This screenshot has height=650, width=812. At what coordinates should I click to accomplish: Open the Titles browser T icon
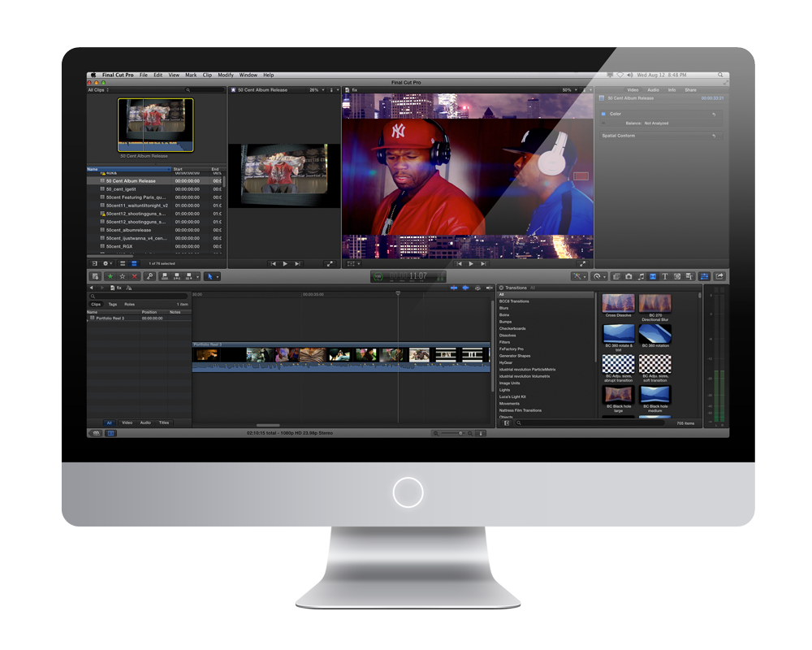(665, 277)
